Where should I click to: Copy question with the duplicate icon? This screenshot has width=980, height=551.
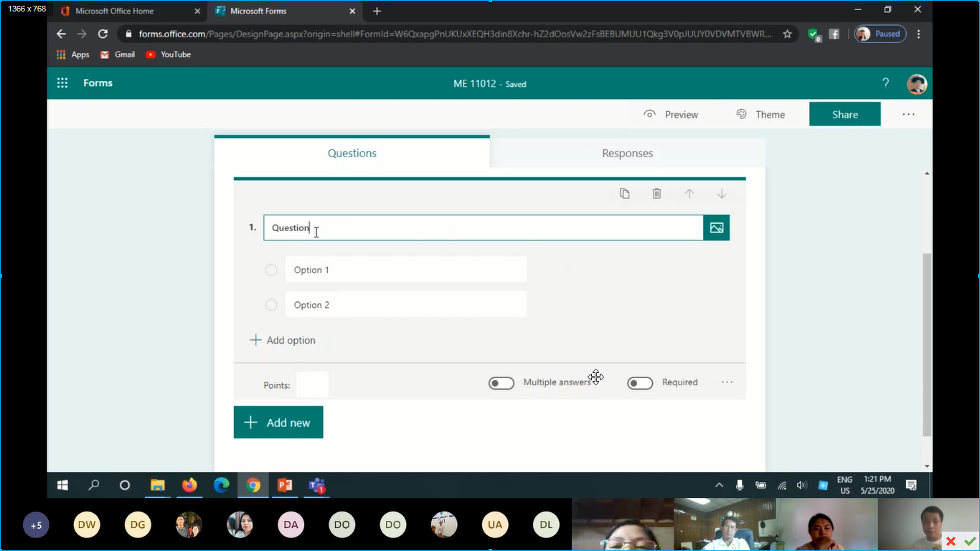coord(625,194)
